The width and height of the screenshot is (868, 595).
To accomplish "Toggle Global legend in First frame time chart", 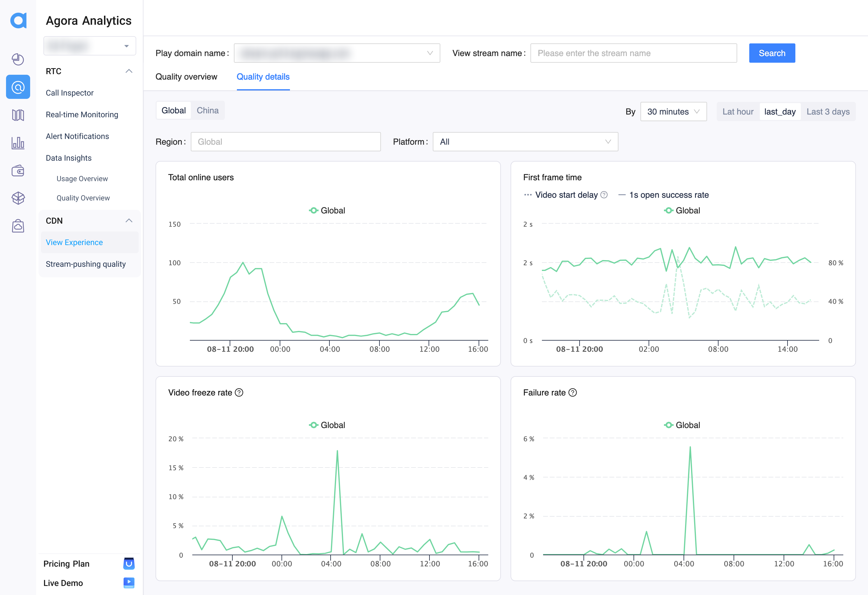I will click(682, 210).
